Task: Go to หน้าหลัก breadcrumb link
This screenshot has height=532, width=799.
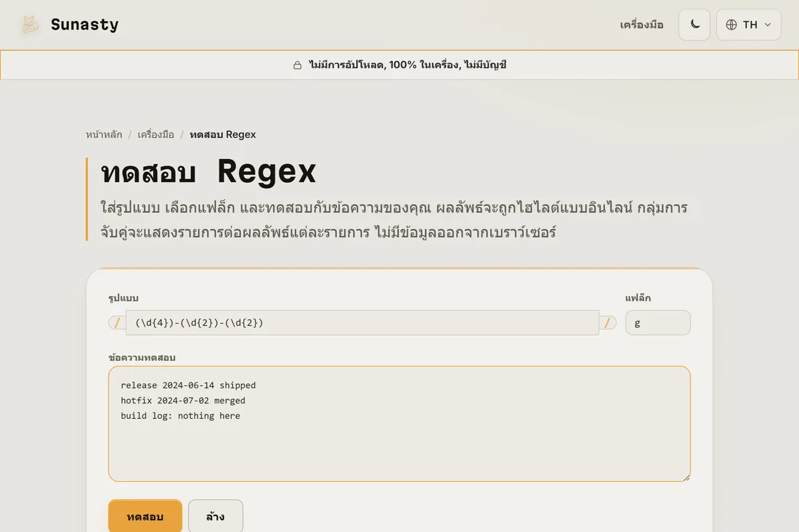Action: [104, 134]
